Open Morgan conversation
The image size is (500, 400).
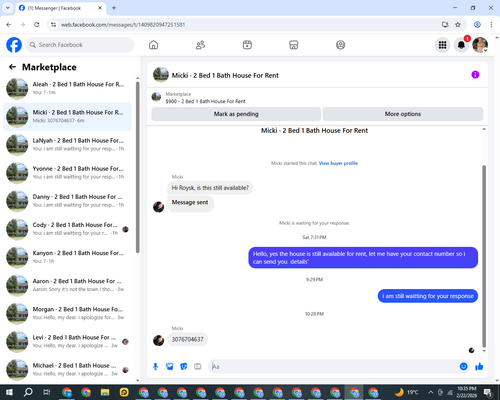coord(67,313)
